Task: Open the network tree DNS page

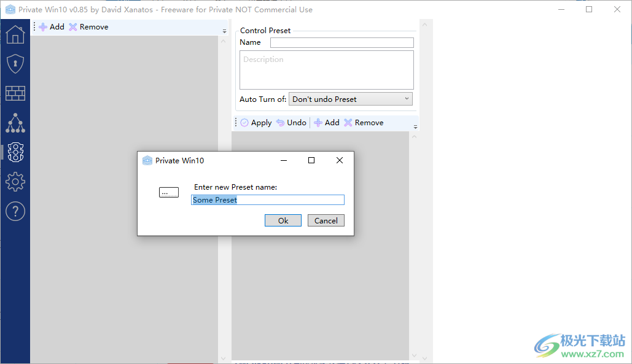Action: point(15,123)
